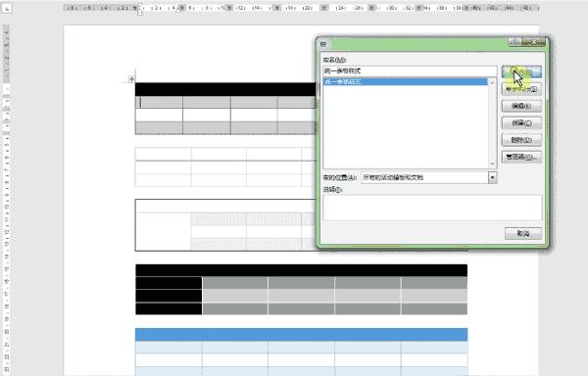Cancel the Macros dialog (取消)

tap(523, 233)
